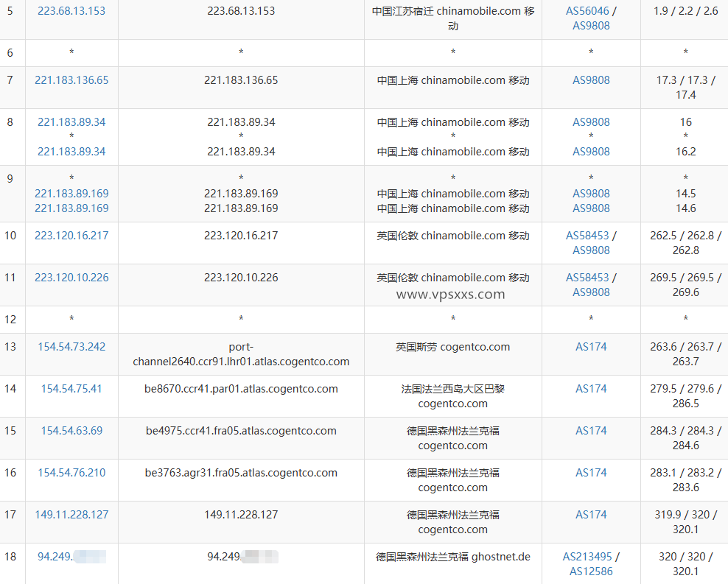Select location text 英国斯劳 cogentco.com
728x584 pixels.
click(452, 347)
